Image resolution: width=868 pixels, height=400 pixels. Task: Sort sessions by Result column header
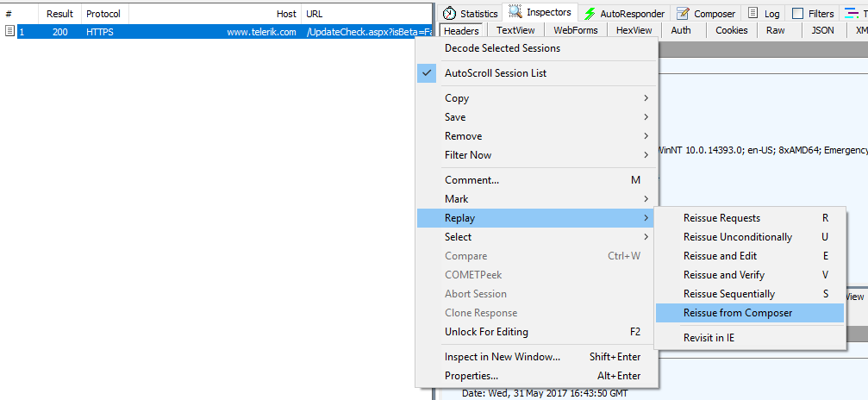coord(59,14)
